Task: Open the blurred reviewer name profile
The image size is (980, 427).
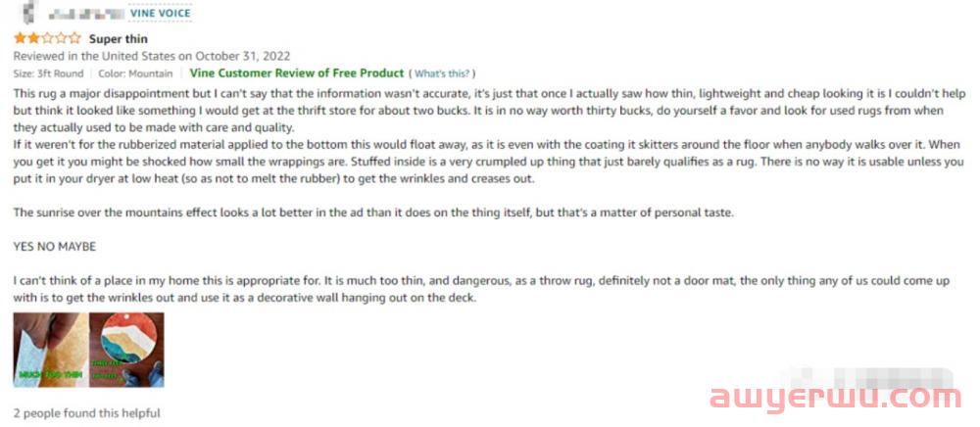Action: 88,14
